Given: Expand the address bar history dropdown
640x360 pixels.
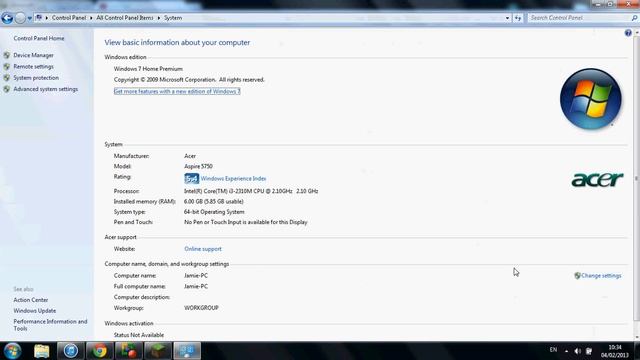Looking at the screenshot, I should pos(507,18).
